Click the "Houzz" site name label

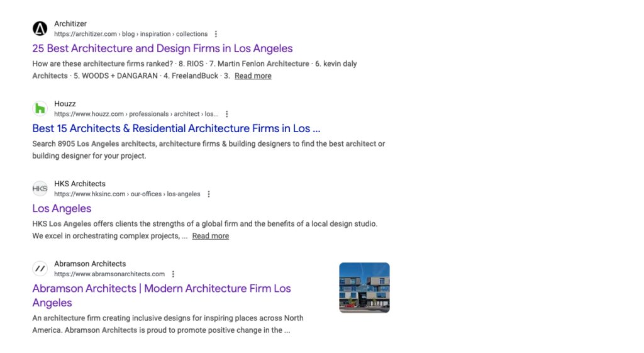click(65, 104)
